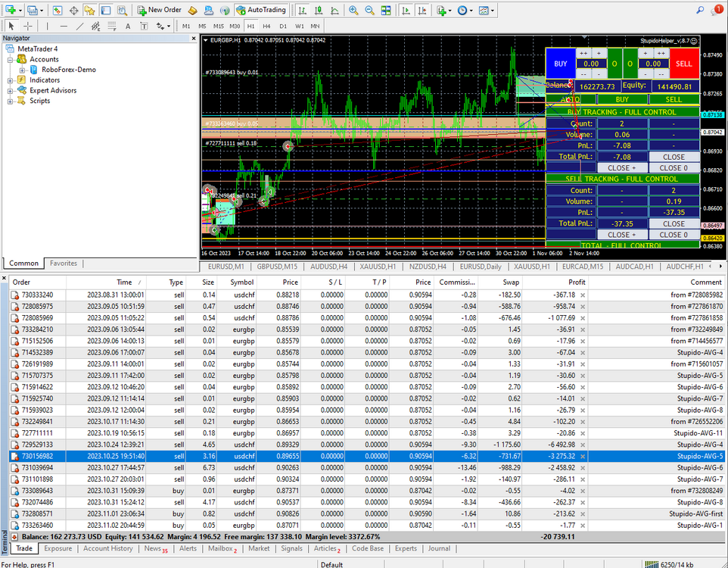Click the Zoom Out magnifier icon
The height and width of the screenshot is (568, 728).
pos(369,10)
